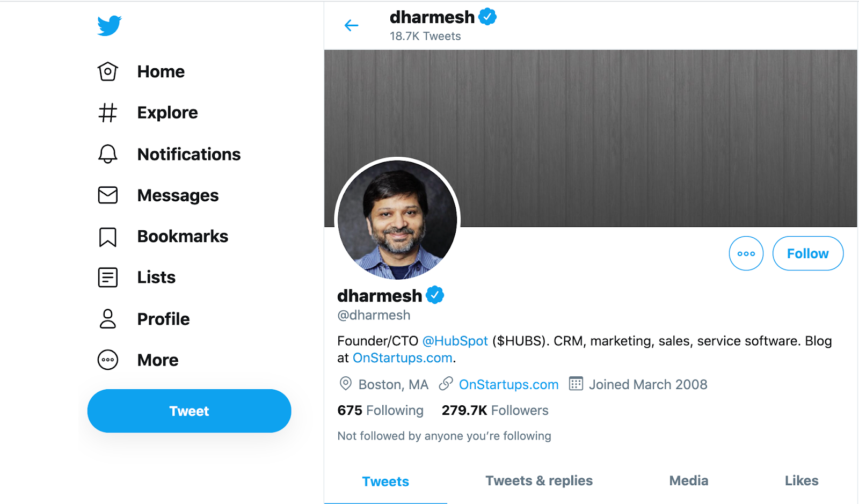Expand the More menu in sidebar
The image size is (859, 504).
point(108,360)
